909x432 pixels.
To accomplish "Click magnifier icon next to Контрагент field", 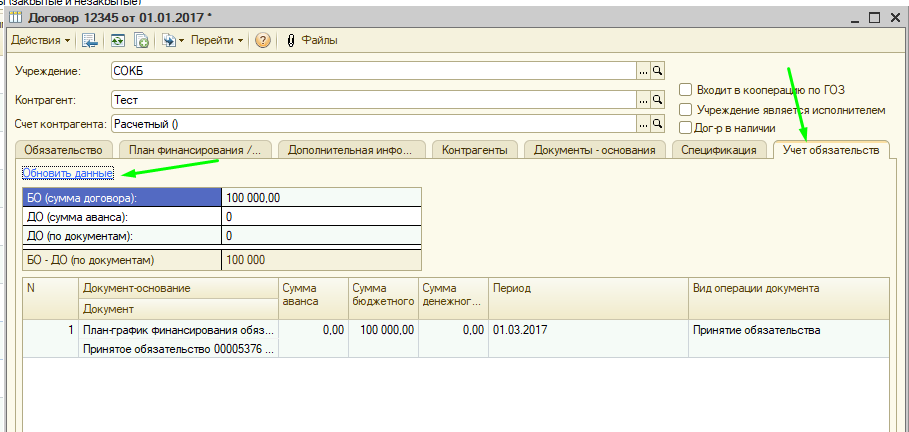I will (x=658, y=100).
